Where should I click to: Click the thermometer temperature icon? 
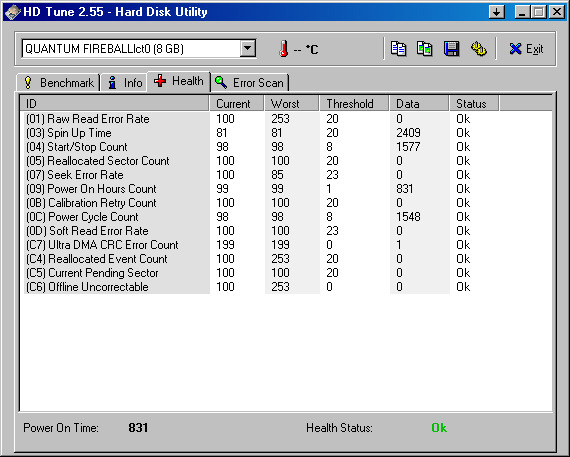284,49
